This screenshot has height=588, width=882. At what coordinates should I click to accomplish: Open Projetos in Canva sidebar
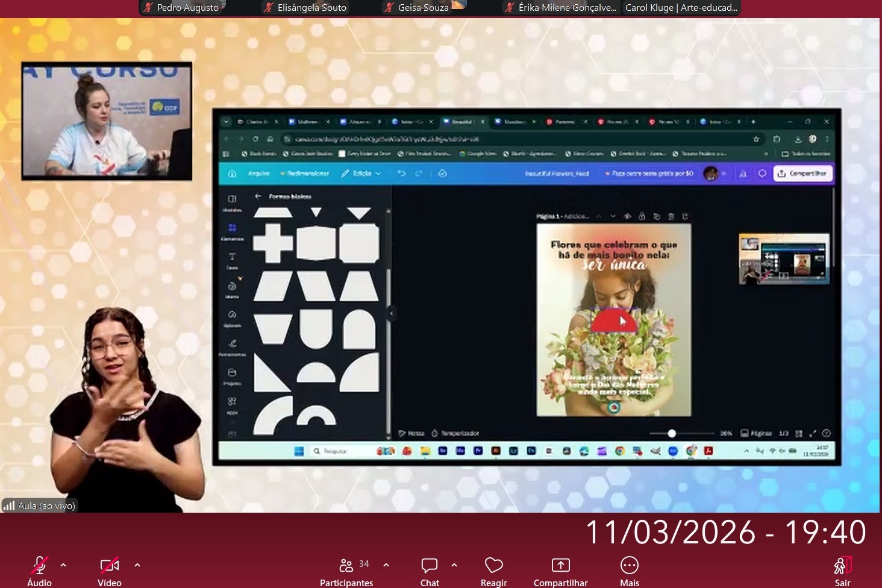(232, 377)
